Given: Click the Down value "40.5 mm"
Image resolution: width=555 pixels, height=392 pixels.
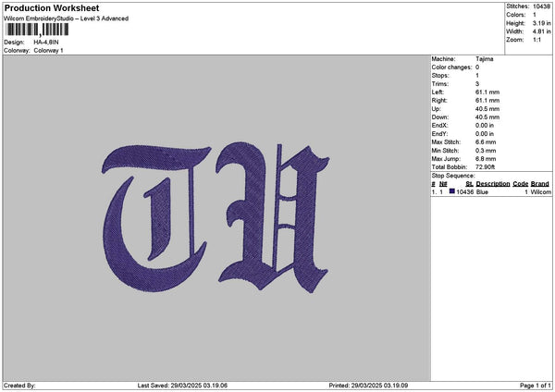Looking at the screenshot, I should [x=487, y=117].
